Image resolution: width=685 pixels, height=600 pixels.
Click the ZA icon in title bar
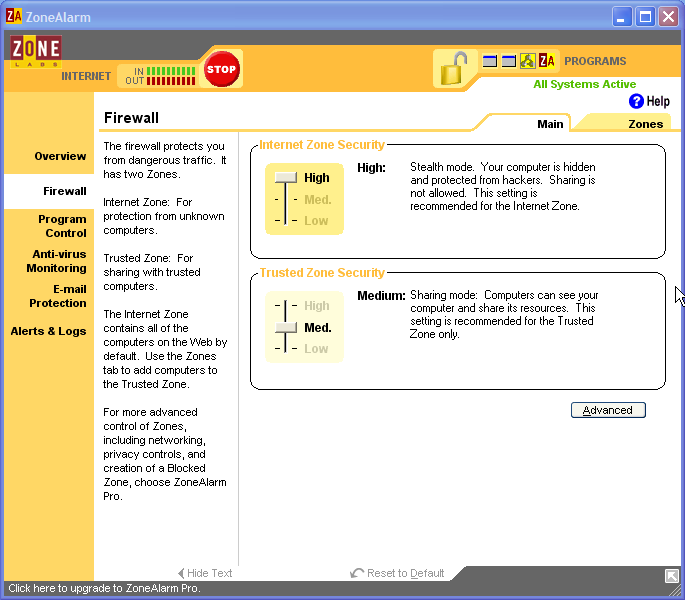pyautogui.click(x=14, y=17)
